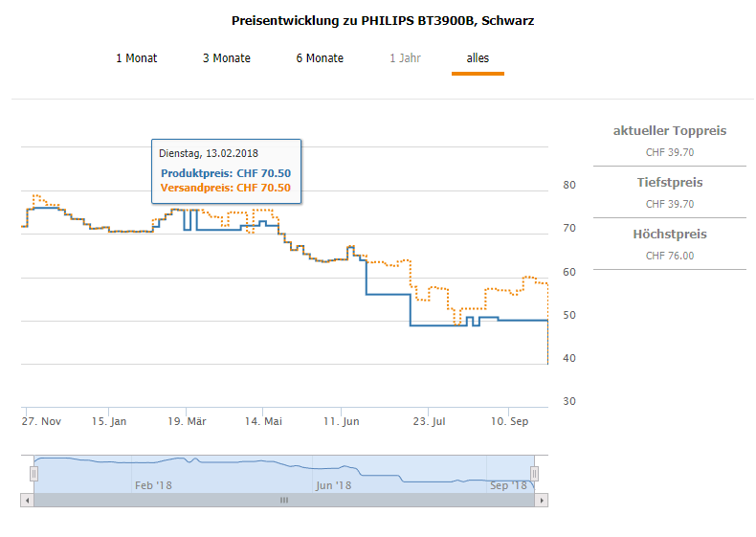This screenshot has height=537, width=756.
Task: Select the '1 Monat' time range
Action: point(137,58)
